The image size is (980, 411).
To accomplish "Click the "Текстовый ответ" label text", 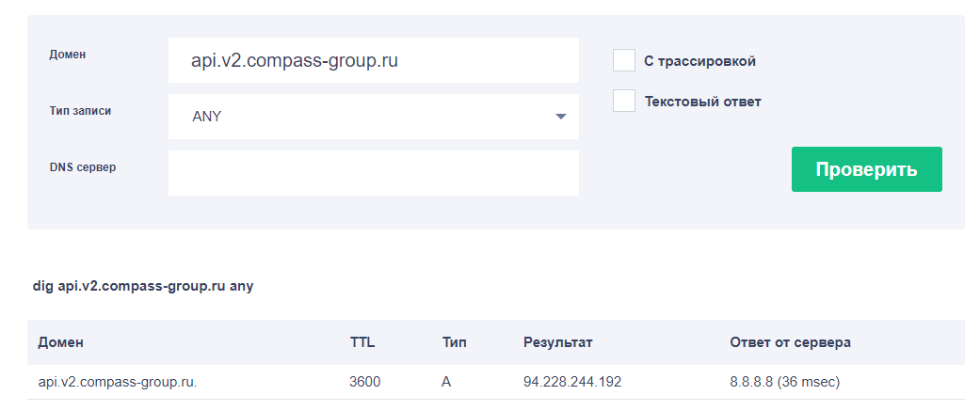I will (x=702, y=102).
